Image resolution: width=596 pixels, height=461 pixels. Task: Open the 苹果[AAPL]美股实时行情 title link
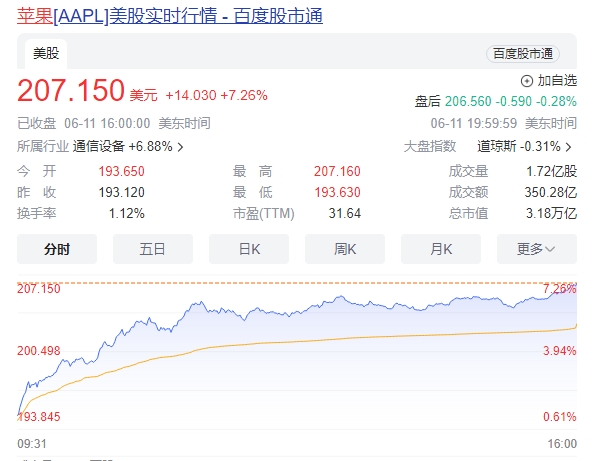coord(170,16)
